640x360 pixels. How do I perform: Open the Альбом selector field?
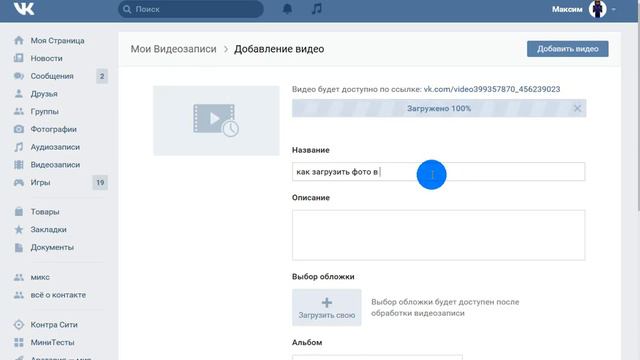377,357
